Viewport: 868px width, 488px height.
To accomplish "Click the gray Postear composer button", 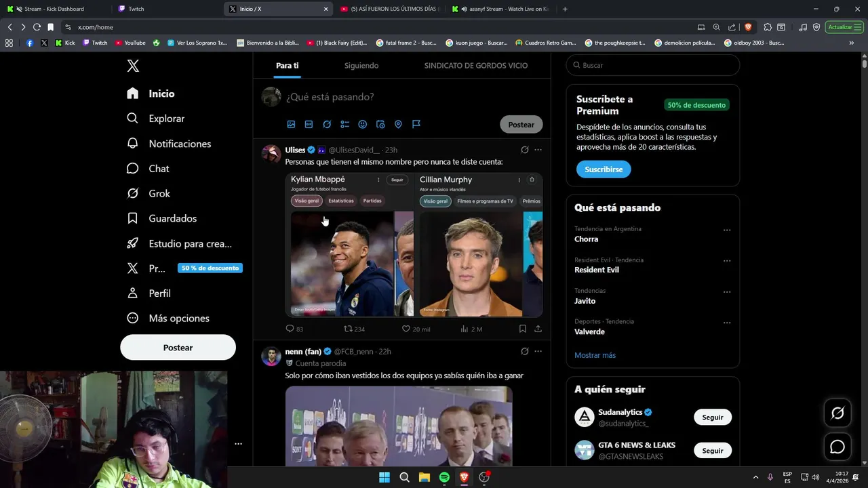I will (x=521, y=125).
